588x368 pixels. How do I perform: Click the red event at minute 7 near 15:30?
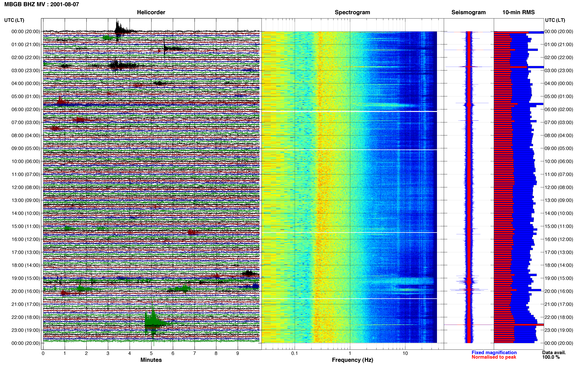click(192, 232)
